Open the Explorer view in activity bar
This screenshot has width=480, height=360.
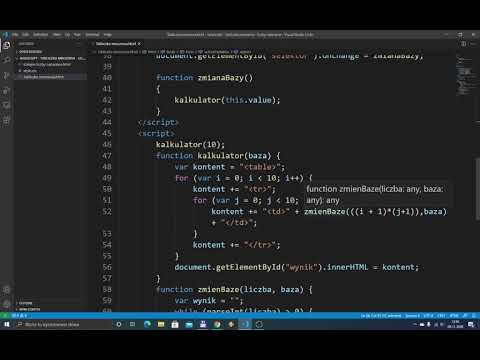[6, 46]
